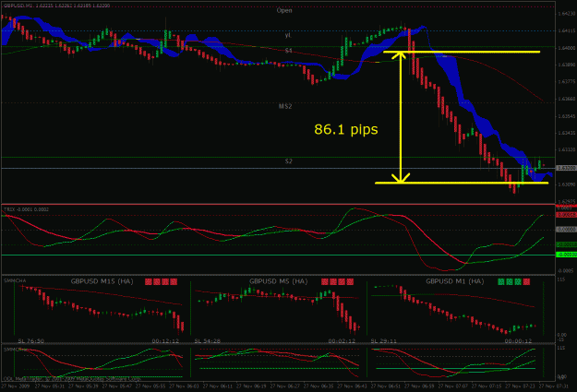The width and height of the screenshot is (577, 392).
Task: Select the TRIX scale value -0.0005
Action: (x=566, y=270)
